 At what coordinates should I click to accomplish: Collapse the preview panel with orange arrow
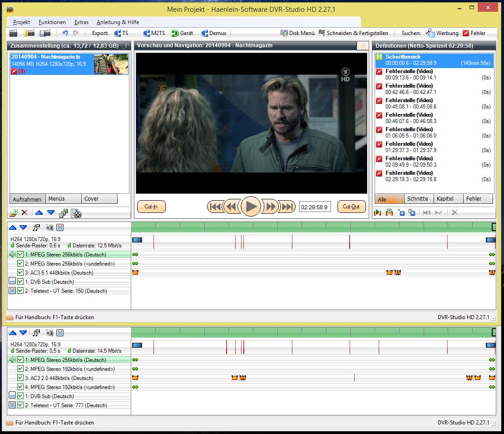362,46
